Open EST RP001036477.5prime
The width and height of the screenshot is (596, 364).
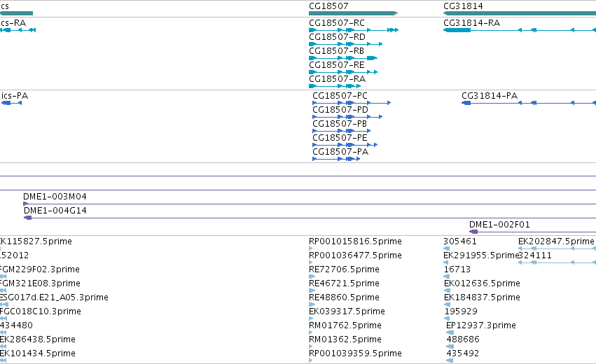pos(355,255)
